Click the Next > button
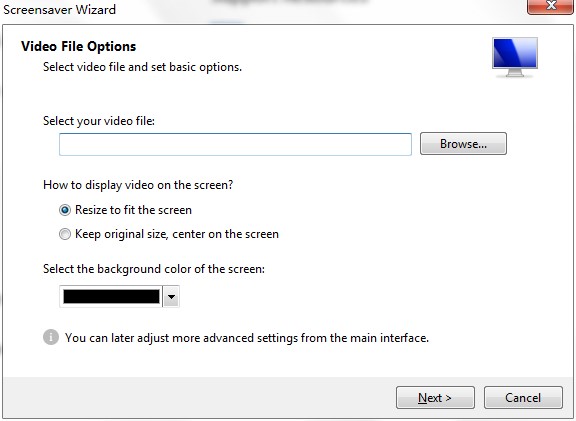 tap(435, 397)
